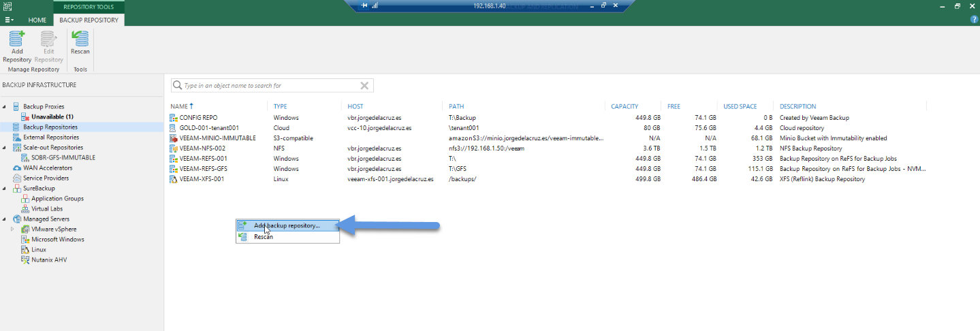980x331 pixels.
Task: Click the magnifier icon in the search box
Action: pyautogui.click(x=178, y=86)
